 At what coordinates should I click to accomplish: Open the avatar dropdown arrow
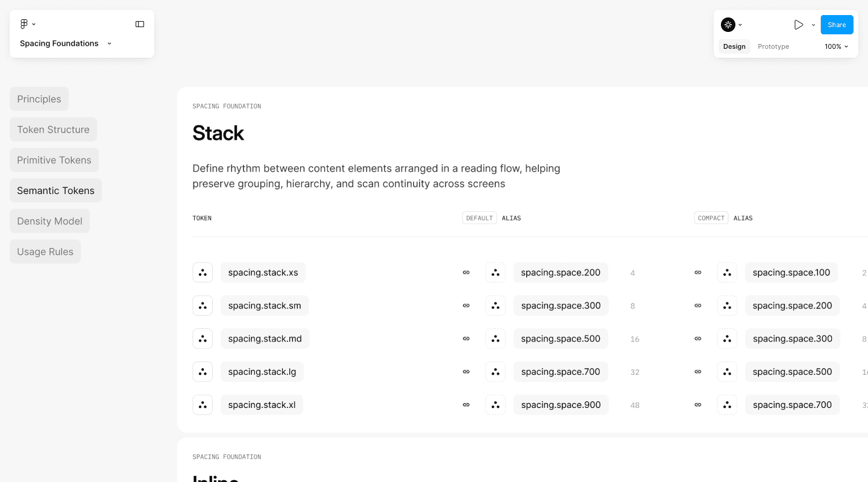click(740, 25)
